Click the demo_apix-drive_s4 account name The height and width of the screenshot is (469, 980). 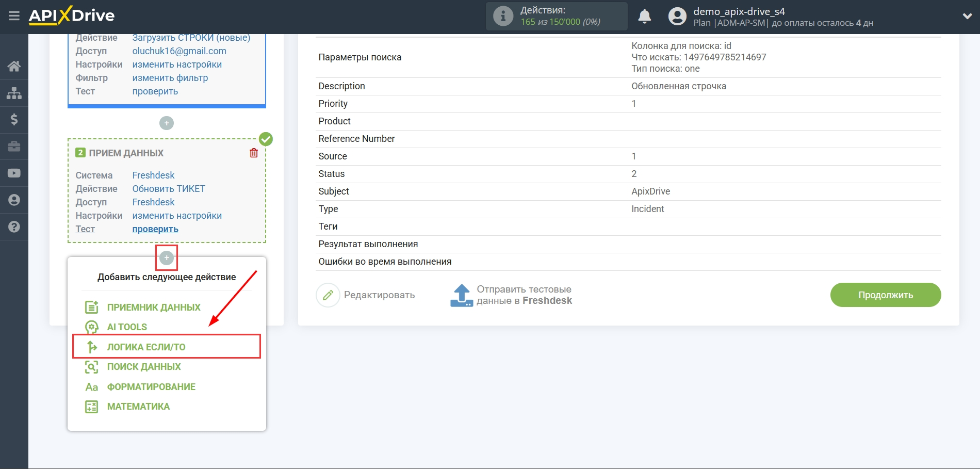(739, 11)
